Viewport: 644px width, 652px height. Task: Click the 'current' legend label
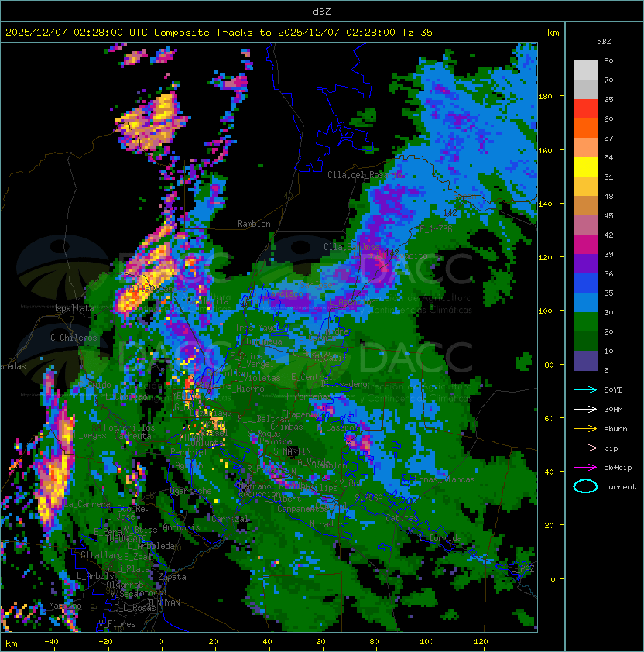coord(619,487)
